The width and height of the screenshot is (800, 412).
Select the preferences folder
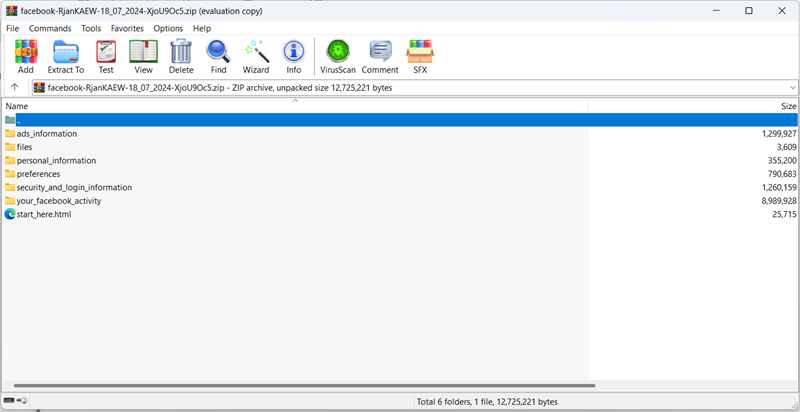coord(38,174)
